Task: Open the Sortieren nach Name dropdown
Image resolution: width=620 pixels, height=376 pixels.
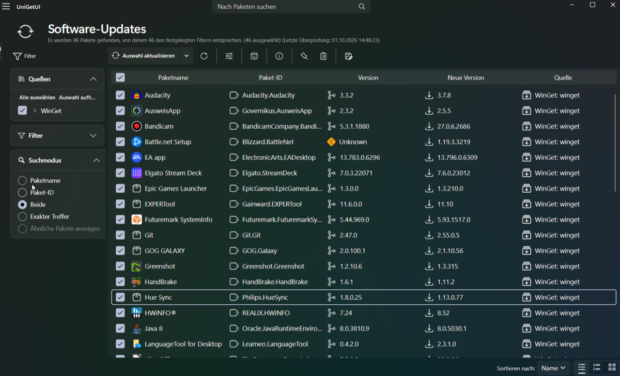Action: [553, 368]
